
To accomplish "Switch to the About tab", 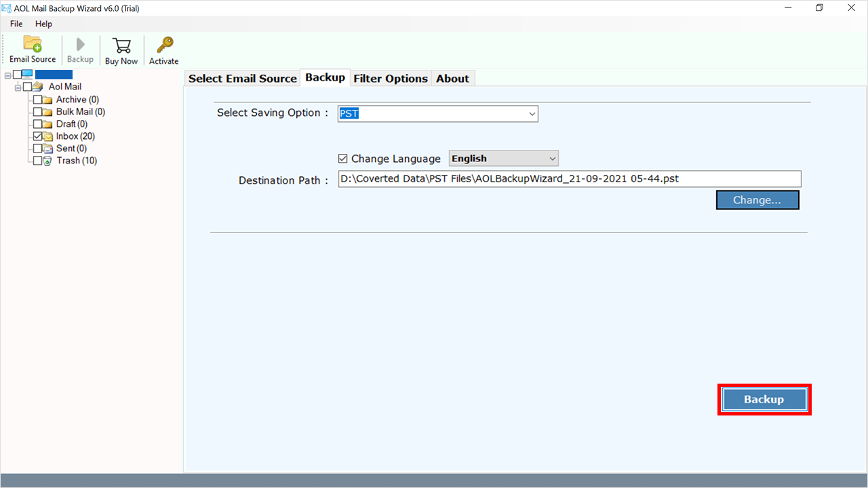I will point(453,79).
